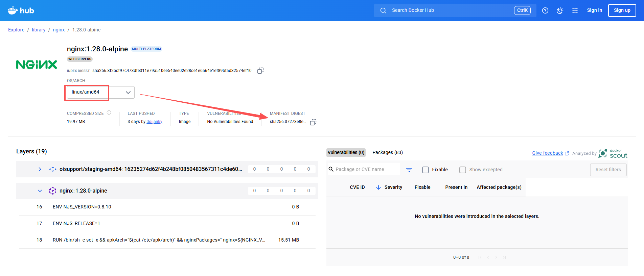Go to previous page of vulnerabilities
Screen dimensions: 644x276
click(488, 257)
